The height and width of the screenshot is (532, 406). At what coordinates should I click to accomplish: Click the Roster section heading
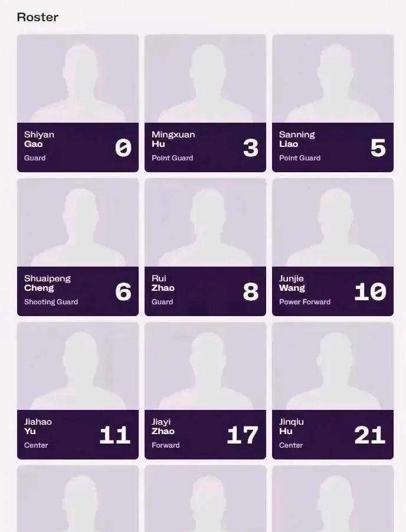coord(38,17)
